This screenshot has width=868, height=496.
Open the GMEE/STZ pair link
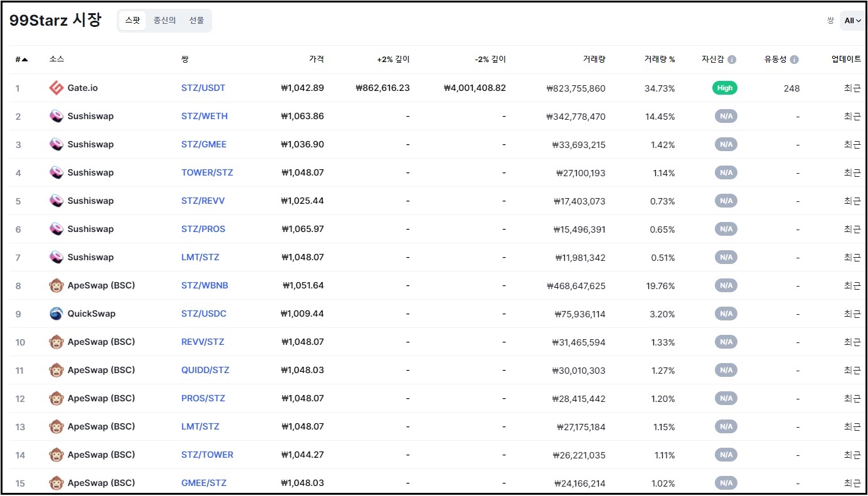click(204, 483)
